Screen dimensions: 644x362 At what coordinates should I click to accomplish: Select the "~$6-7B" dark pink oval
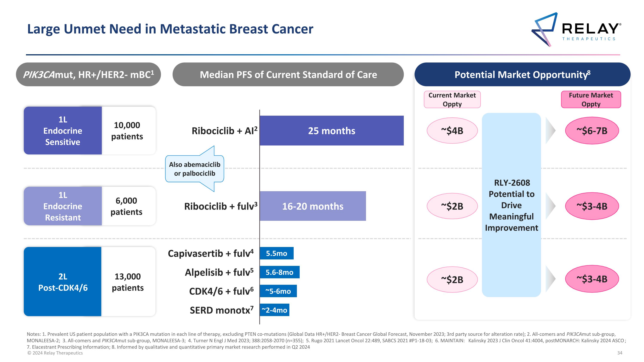592,131
